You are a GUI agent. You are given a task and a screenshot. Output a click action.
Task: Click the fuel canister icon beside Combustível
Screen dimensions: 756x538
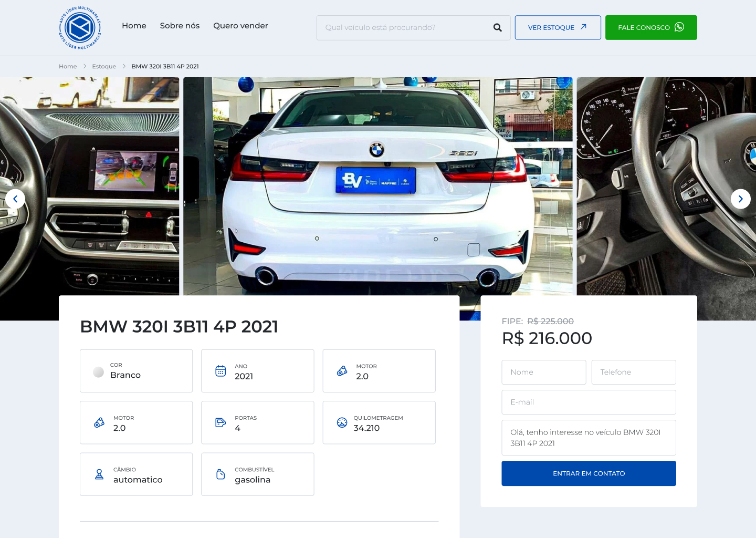point(220,474)
